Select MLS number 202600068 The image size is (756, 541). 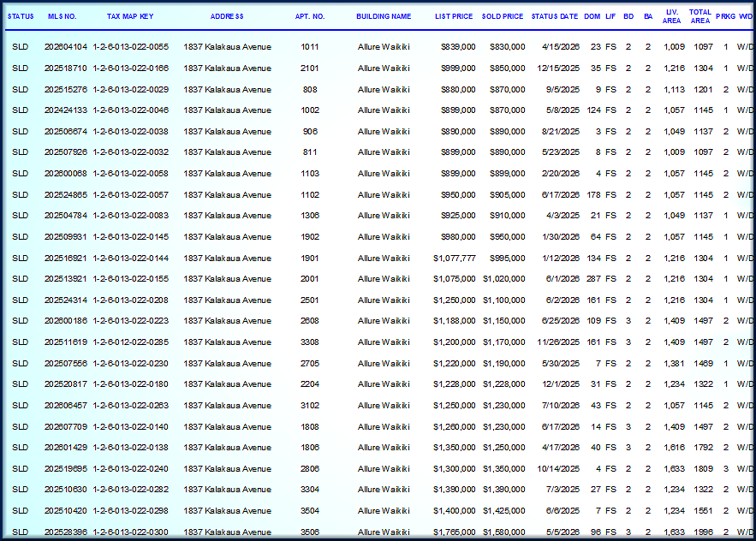(66, 173)
